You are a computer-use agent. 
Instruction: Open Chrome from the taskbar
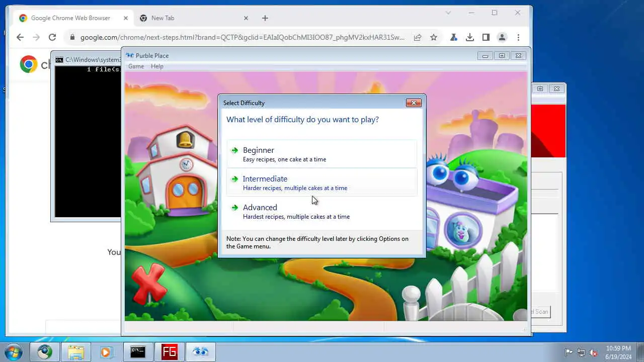pos(44,352)
